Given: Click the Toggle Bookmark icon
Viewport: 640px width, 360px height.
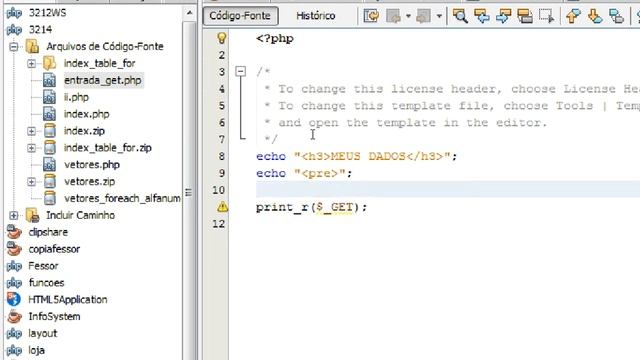Looking at the screenshot, I should (x=616, y=16).
